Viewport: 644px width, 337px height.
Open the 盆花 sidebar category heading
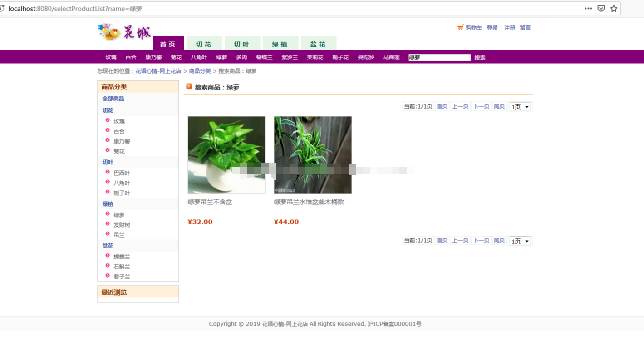[x=108, y=246]
